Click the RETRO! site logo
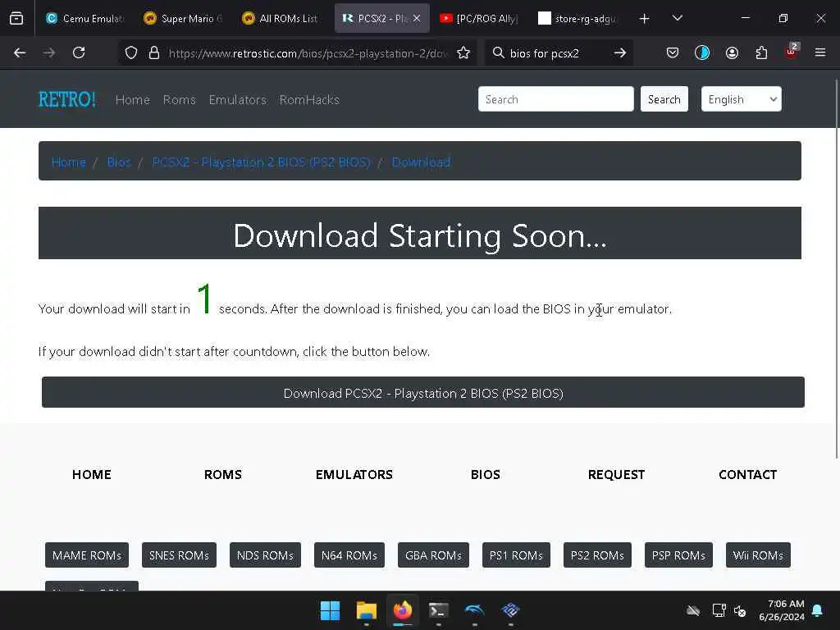Image resolution: width=840 pixels, height=630 pixels. pos(67,99)
